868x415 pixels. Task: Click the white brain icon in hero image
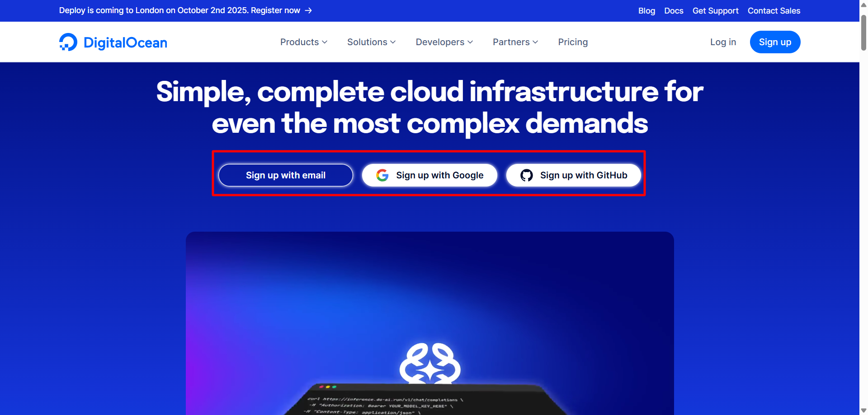click(x=430, y=363)
